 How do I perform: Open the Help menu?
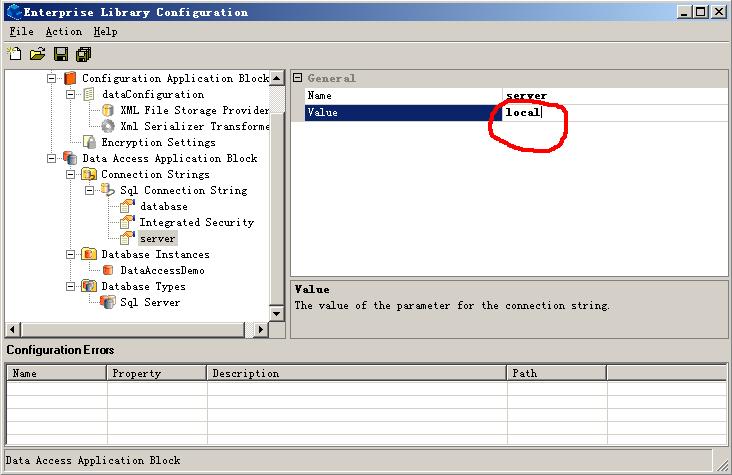[x=106, y=32]
